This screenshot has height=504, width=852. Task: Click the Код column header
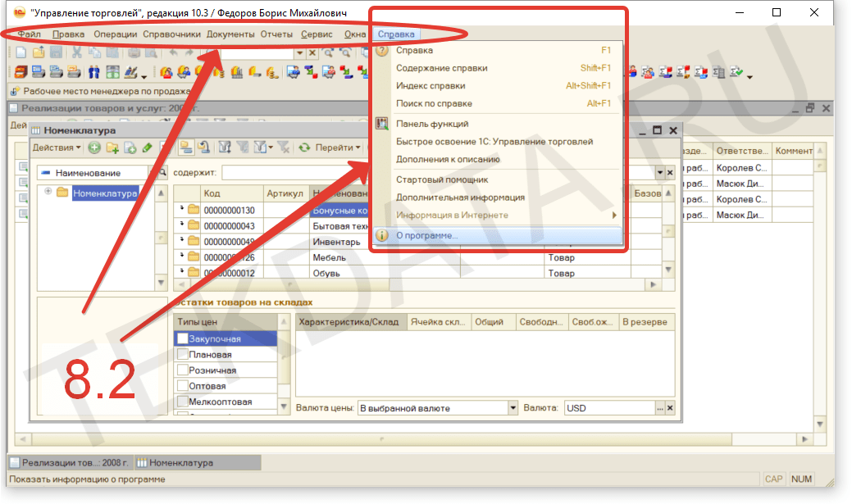[x=231, y=193]
